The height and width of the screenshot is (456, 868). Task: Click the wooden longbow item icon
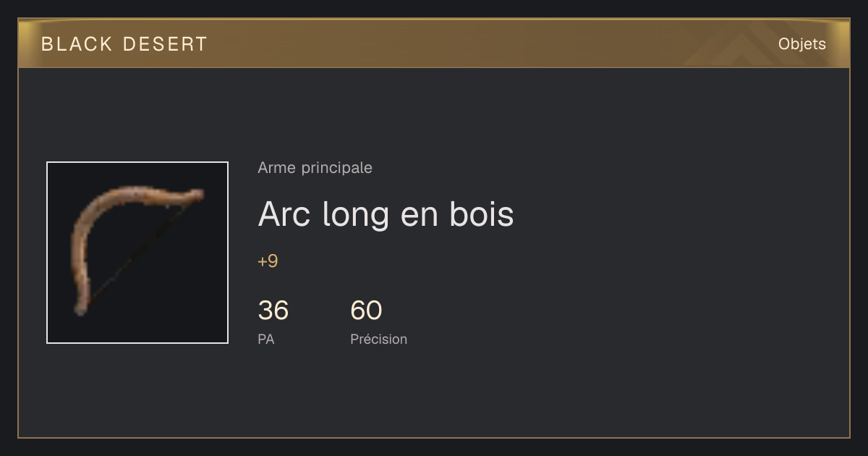tap(137, 253)
